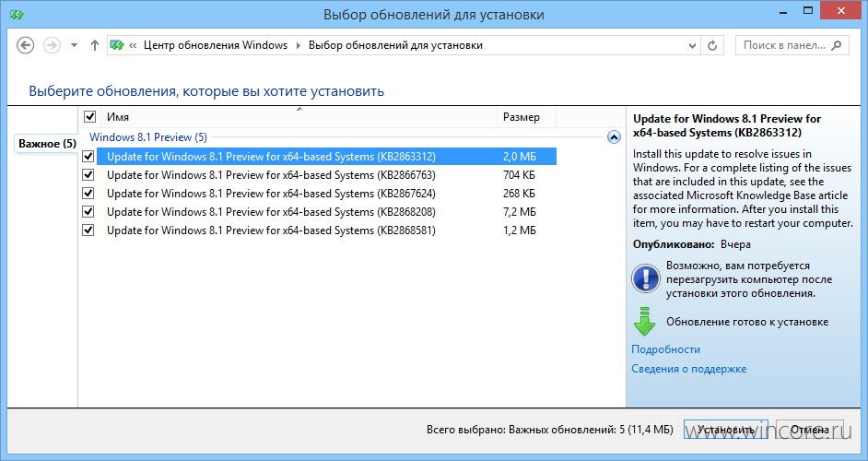Screen dimensions: 868x461
Task: Click the search magnifier icon
Action: [x=837, y=45]
